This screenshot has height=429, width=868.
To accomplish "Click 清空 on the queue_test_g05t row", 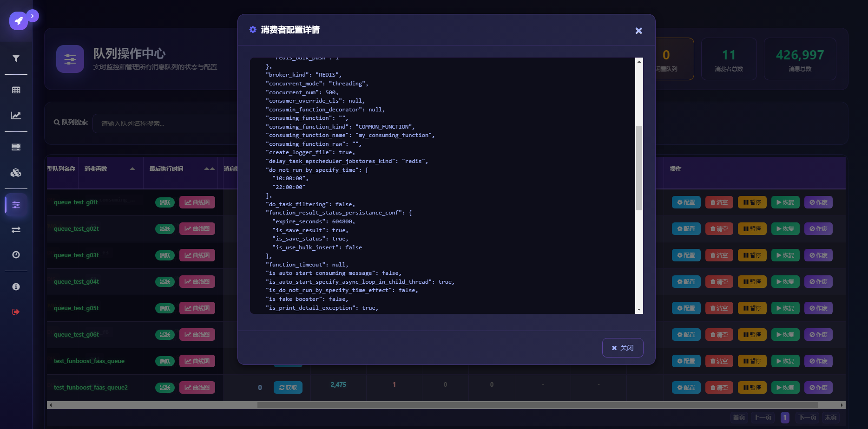I will click(719, 308).
